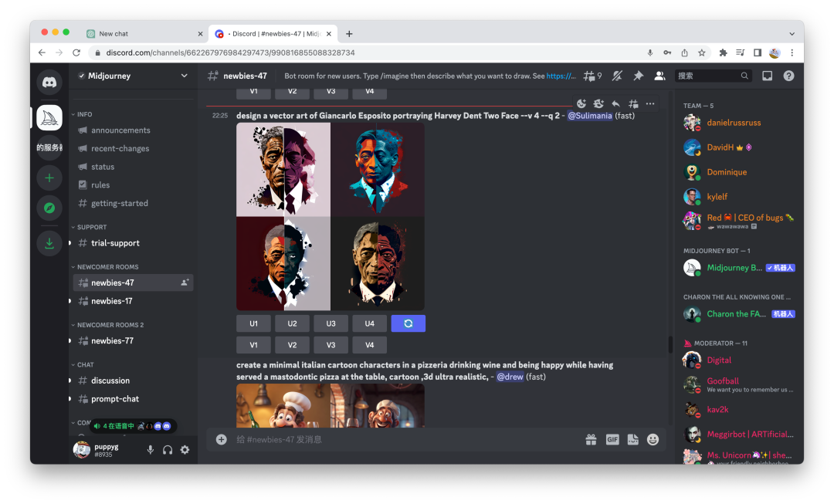Show pinned messages with the pin icon

tap(638, 76)
